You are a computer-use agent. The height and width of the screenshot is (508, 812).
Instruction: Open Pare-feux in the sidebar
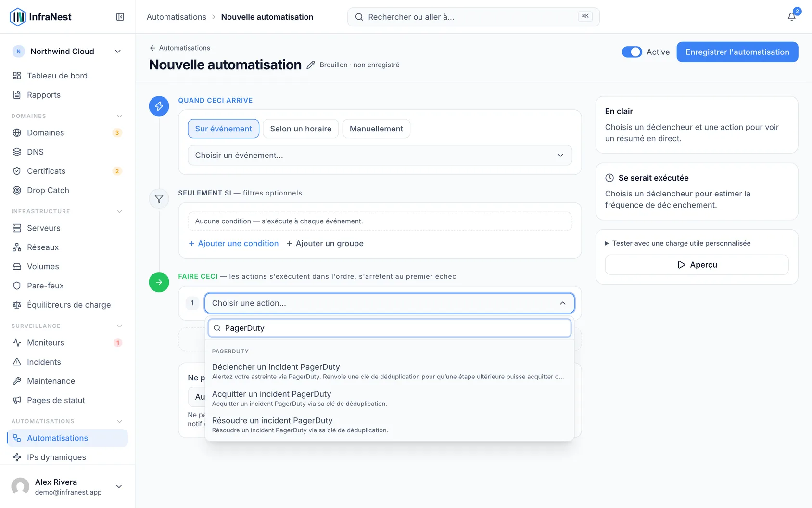pyautogui.click(x=67, y=286)
